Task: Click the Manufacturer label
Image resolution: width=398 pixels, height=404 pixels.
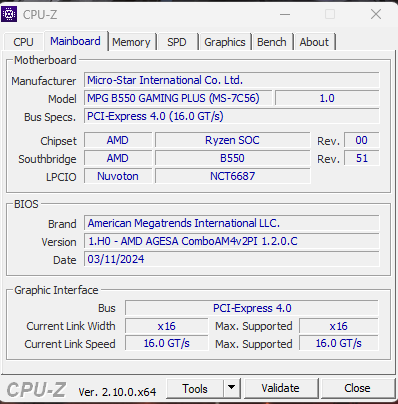Action: [x=44, y=81]
